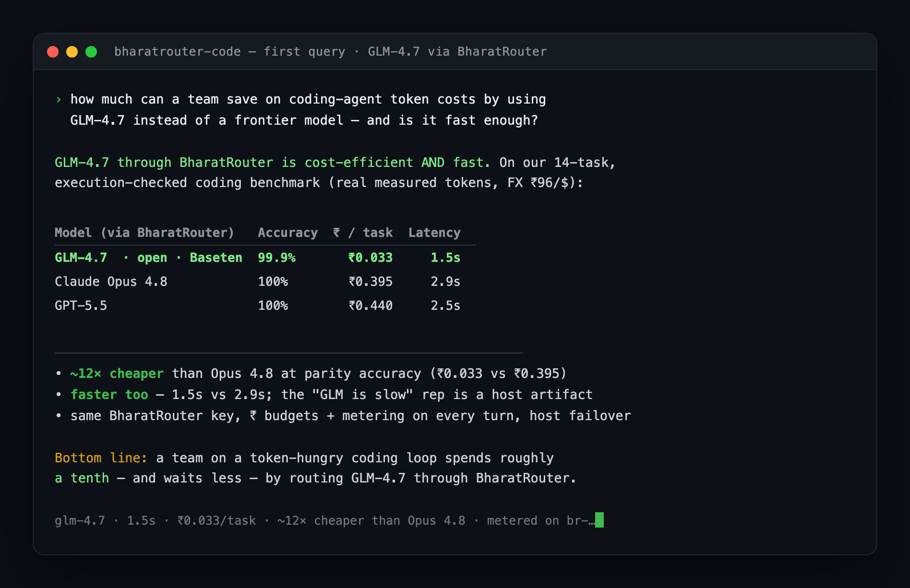Click the ₹0.033 cost cell in the table
910x588 pixels.
pos(371,258)
